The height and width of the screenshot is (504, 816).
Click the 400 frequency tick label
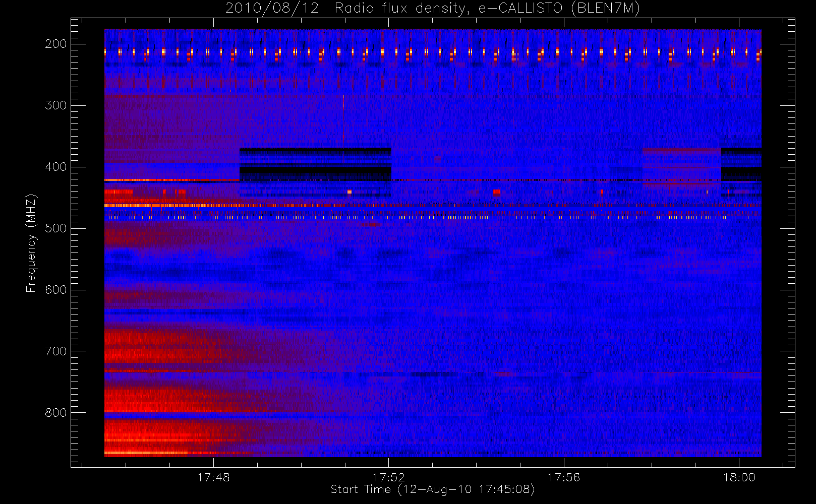click(55, 167)
